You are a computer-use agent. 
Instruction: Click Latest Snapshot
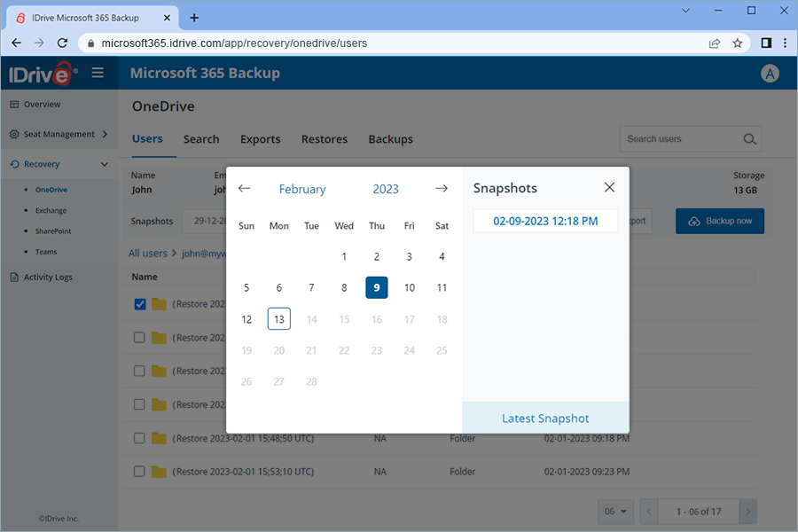(x=545, y=418)
